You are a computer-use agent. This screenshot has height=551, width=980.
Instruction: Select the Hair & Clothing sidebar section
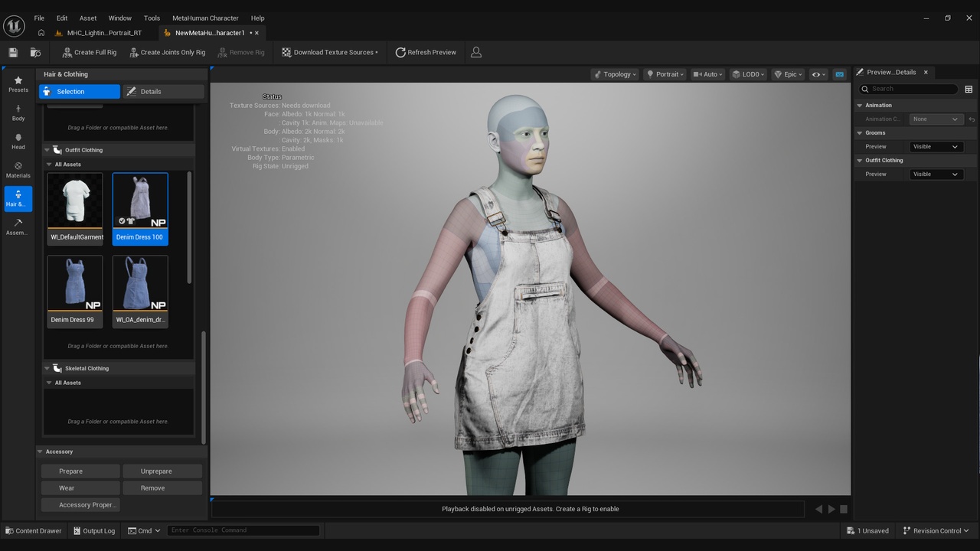[x=18, y=199]
